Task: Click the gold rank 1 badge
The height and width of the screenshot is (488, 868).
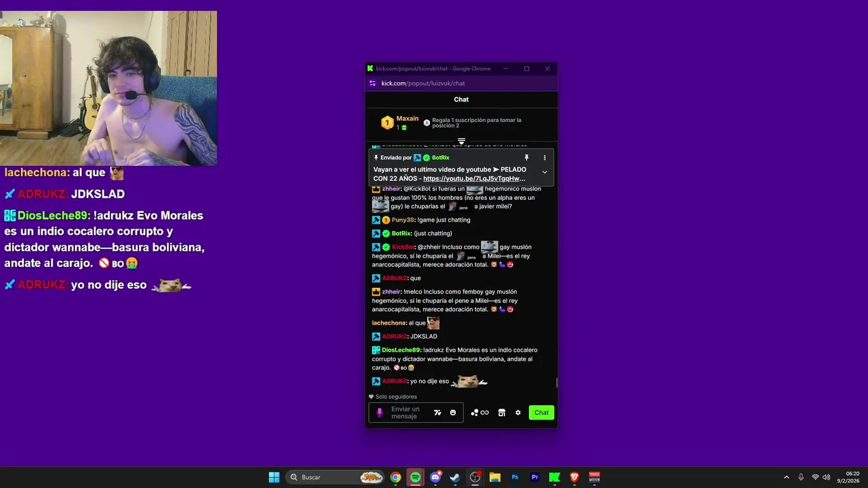Action: coord(387,123)
